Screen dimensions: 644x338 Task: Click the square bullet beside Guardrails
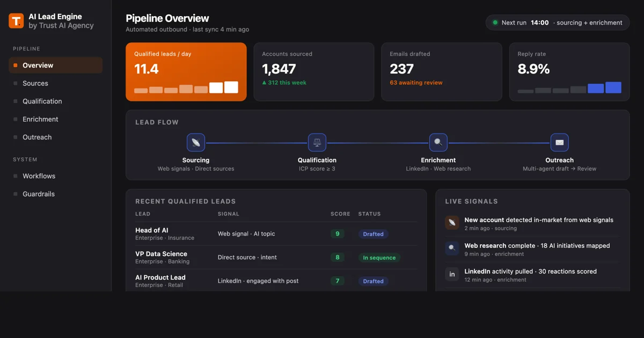click(16, 194)
